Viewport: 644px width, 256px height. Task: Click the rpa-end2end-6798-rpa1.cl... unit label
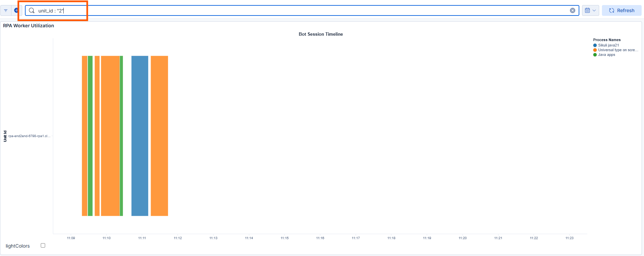click(x=29, y=136)
